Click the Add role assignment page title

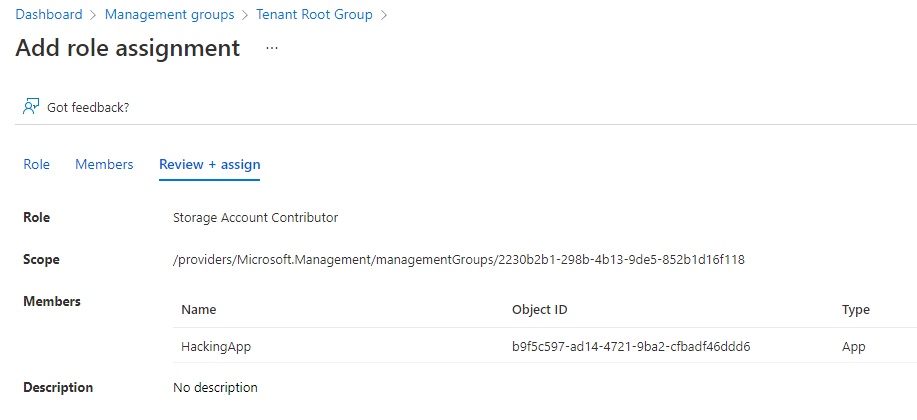[x=127, y=48]
